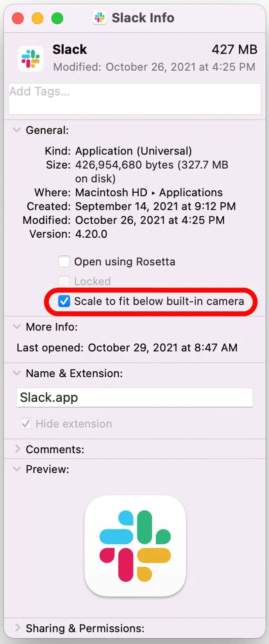Select the Slack app icon beside name

click(x=31, y=59)
